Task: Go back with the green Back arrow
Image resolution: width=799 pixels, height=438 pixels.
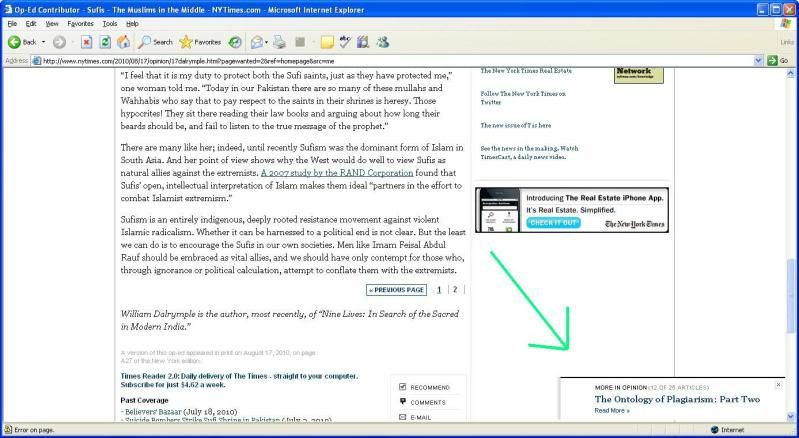Action: [14, 42]
